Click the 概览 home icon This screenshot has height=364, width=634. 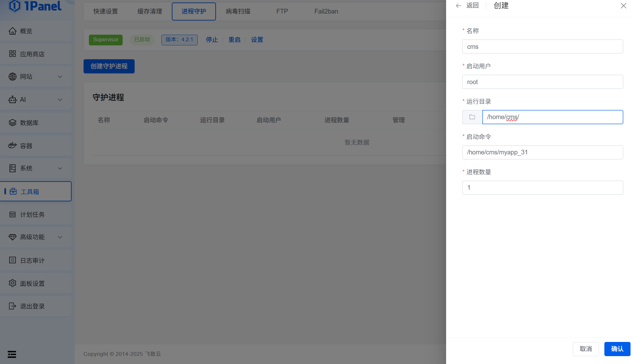(12, 31)
